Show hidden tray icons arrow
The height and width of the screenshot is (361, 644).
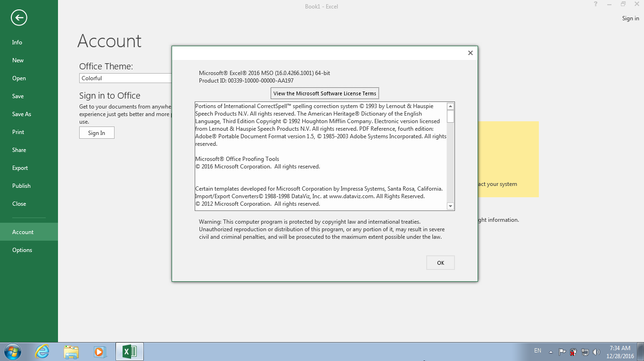tap(551, 352)
